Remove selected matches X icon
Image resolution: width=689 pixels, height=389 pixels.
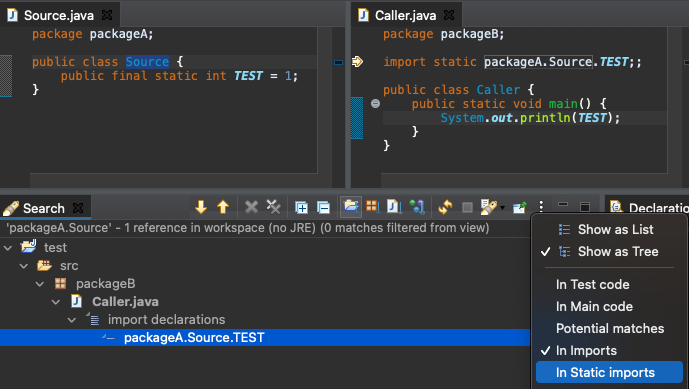(251, 207)
